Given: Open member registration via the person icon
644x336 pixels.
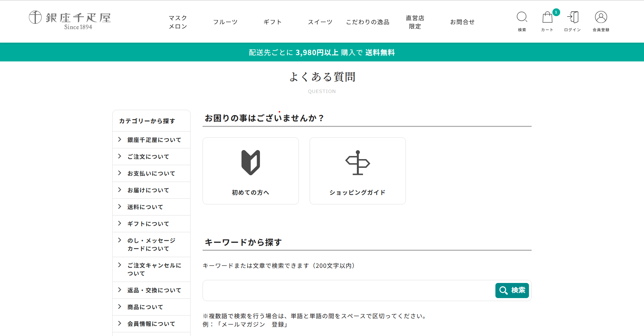Looking at the screenshot, I should coord(601,17).
